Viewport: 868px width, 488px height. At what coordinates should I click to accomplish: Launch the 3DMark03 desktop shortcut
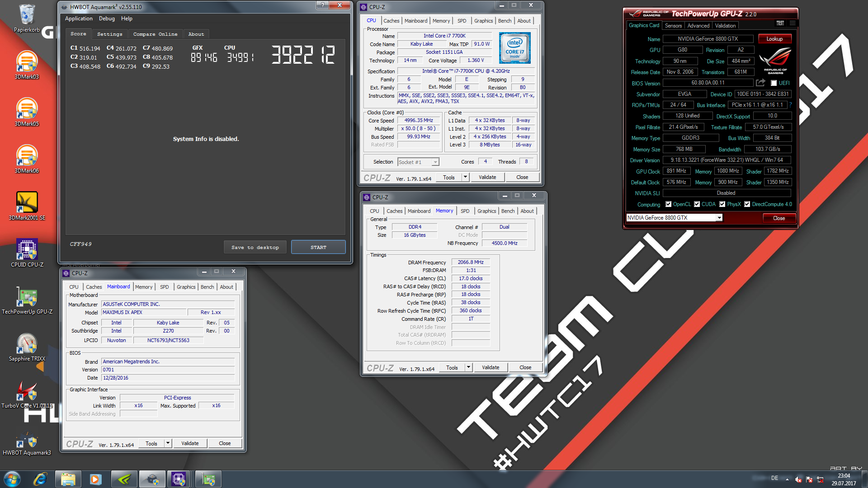[27, 65]
